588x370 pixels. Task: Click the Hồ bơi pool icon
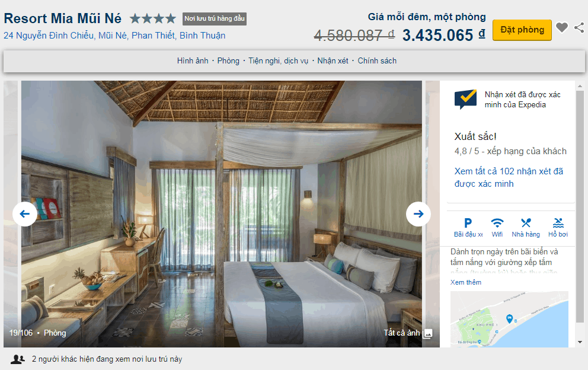558,223
